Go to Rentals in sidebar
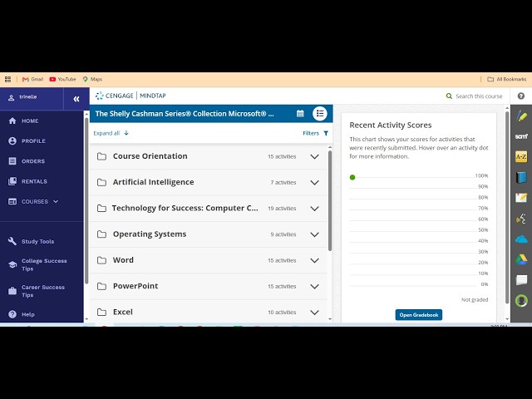 coord(34,181)
